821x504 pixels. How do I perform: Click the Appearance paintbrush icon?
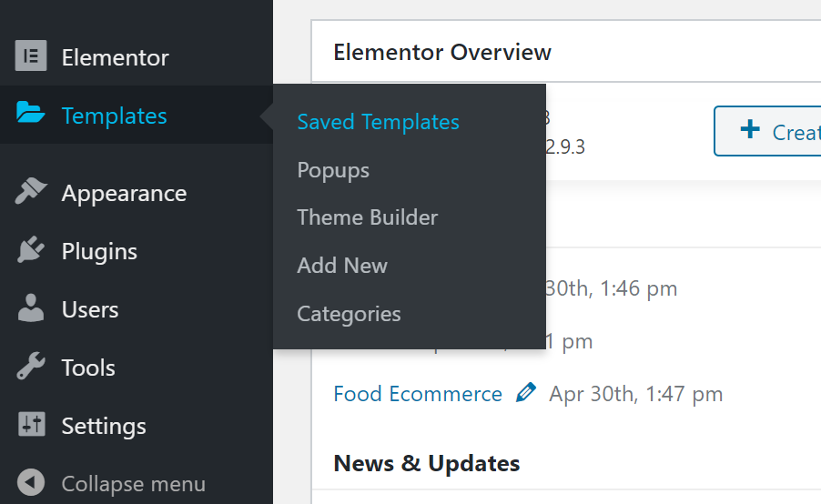[31, 191]
